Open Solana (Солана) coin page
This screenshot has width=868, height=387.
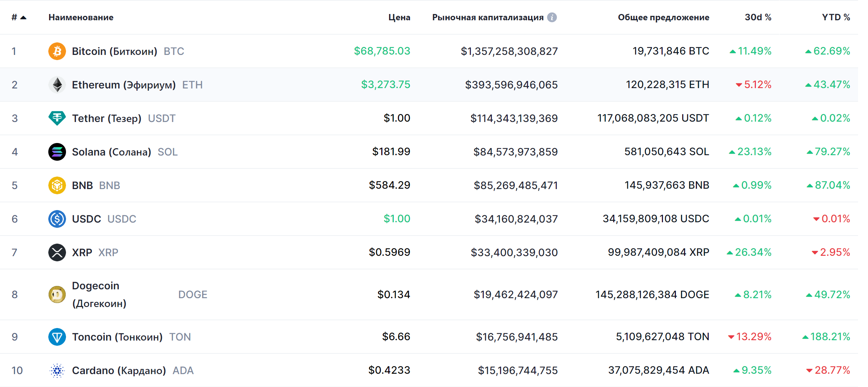[x=111, y=152]
